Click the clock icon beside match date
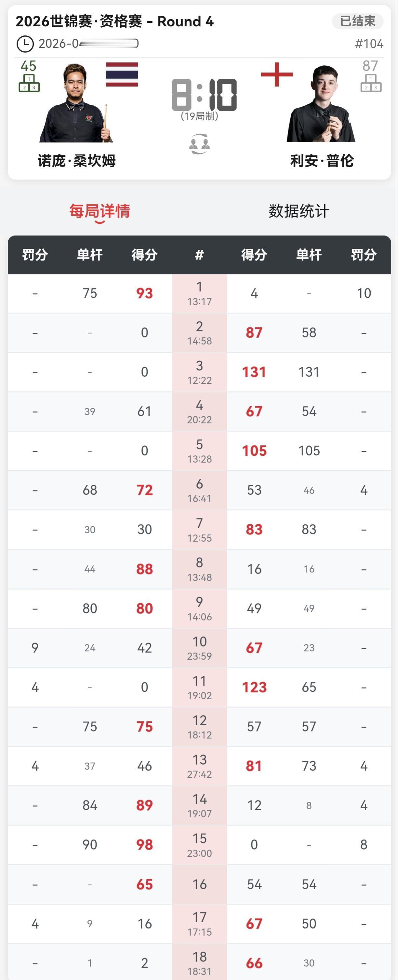 25,44
